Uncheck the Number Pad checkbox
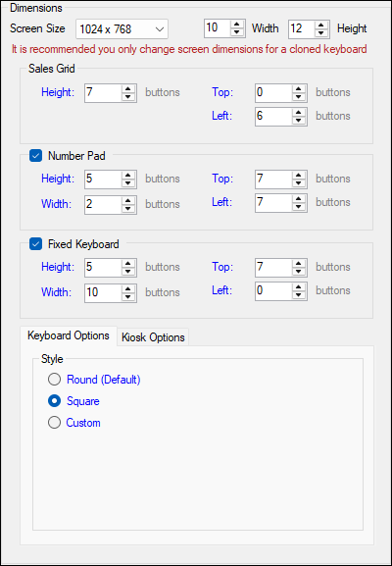 [x=35, y=156]
